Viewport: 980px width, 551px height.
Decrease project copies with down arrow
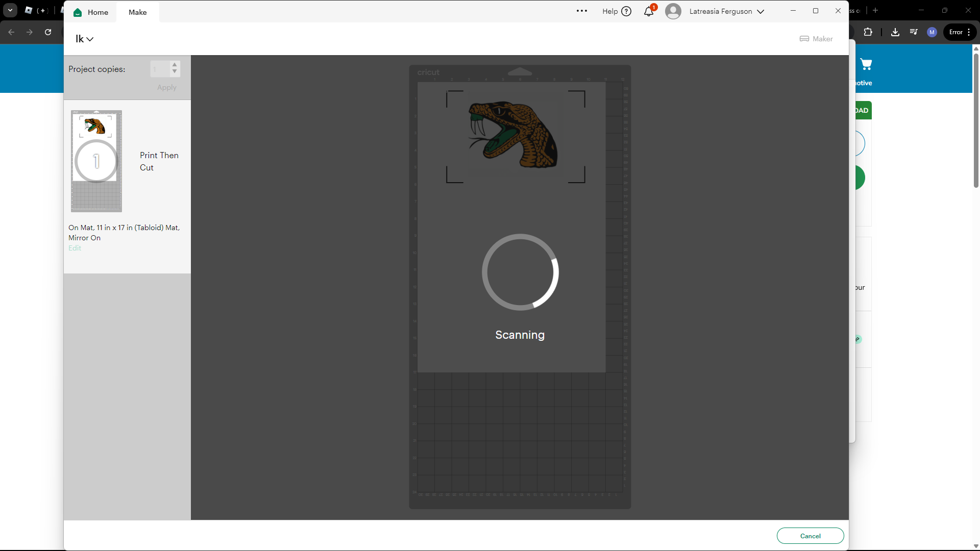click(x=175, y=72)
